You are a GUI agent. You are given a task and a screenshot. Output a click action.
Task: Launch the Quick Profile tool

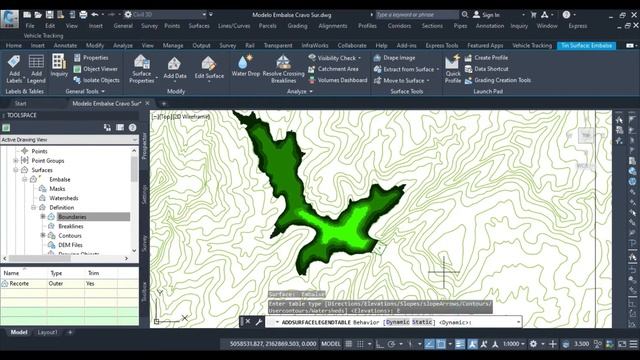point(453,69)
